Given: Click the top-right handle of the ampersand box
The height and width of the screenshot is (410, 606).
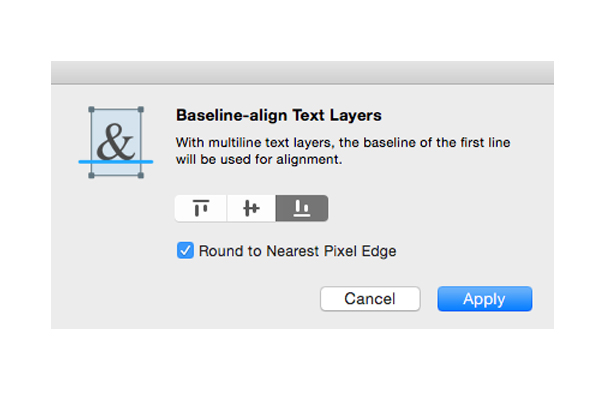Looking at the screenshot, I should point(141,110).
